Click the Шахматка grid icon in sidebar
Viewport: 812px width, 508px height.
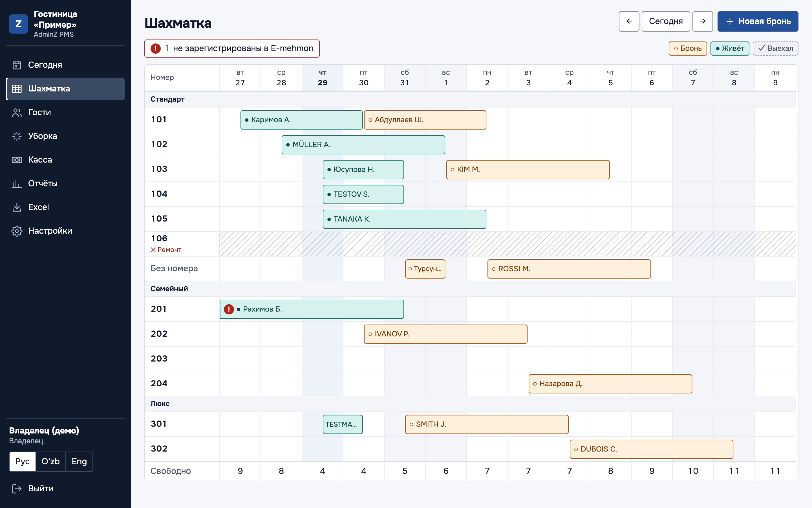point(17,89)
